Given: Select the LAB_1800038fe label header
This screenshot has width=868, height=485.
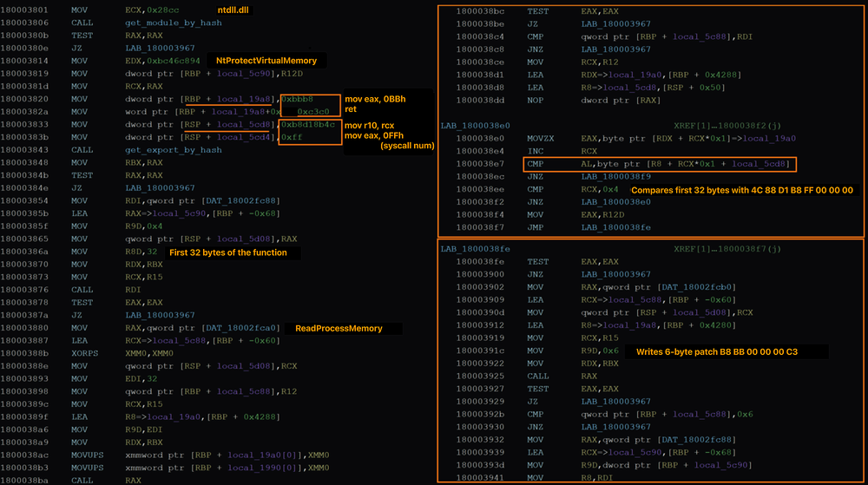Looking at the screenshot, I should point(475,248).
